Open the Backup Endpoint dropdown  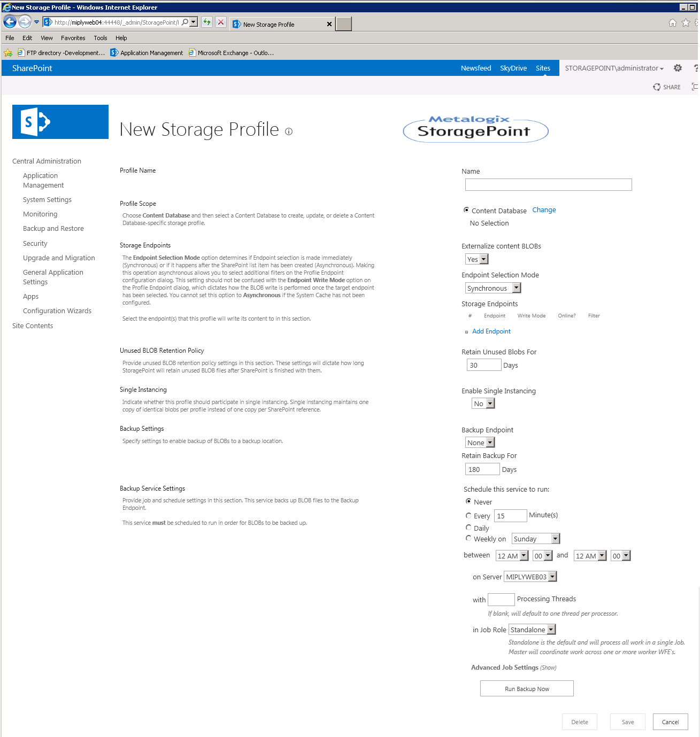(x=480, y=443)
